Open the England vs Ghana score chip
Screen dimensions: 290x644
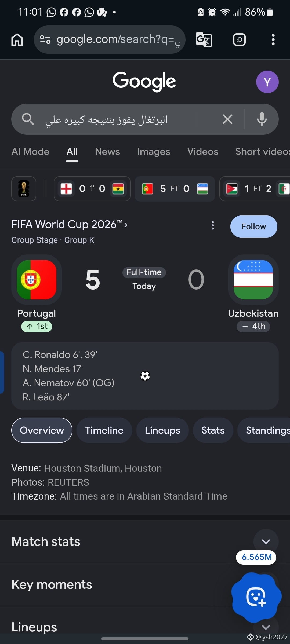[92, 189]
